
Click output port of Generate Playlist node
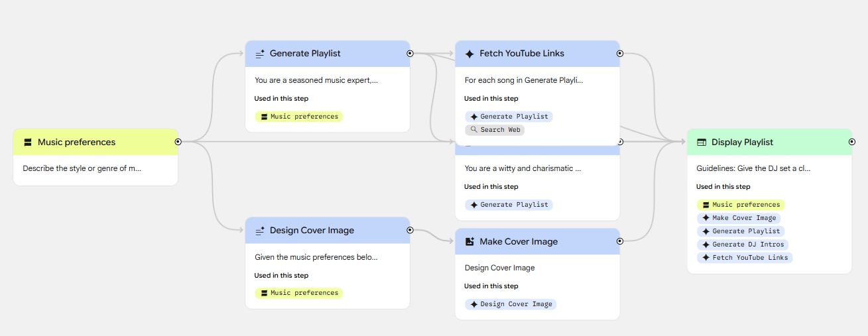[410, 53]
